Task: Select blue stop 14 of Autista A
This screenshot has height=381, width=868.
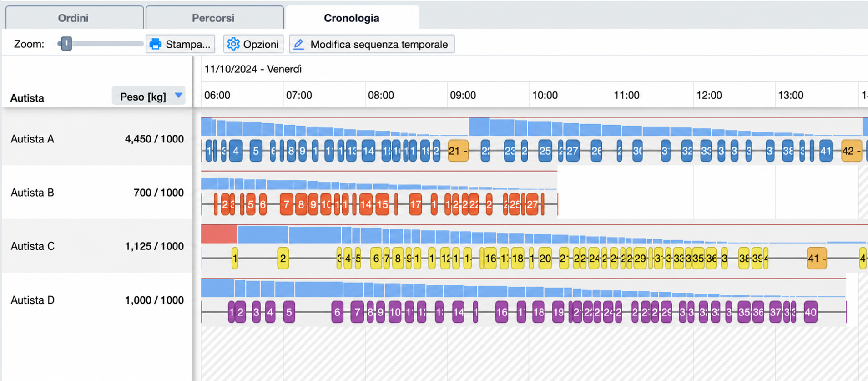Action: coord(368,151)
